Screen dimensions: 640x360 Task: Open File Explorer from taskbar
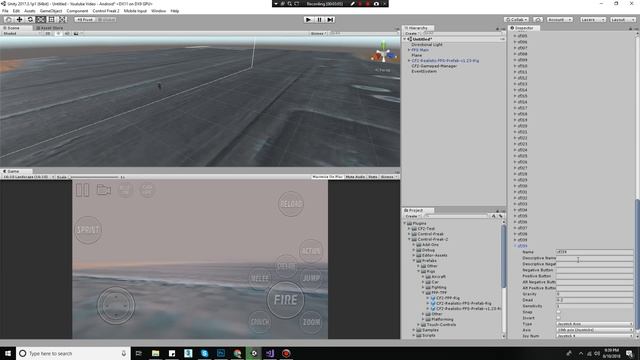[x=156, y=353]
